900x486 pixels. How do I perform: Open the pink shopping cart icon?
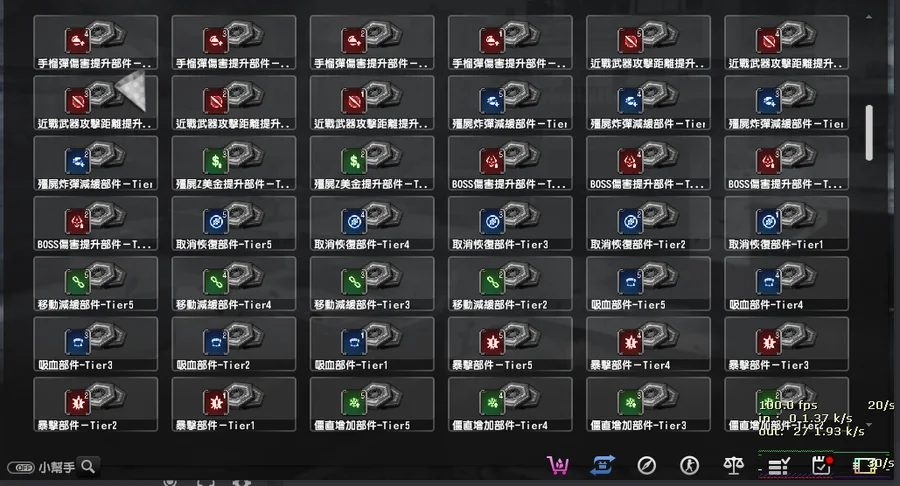click(558, 465)
